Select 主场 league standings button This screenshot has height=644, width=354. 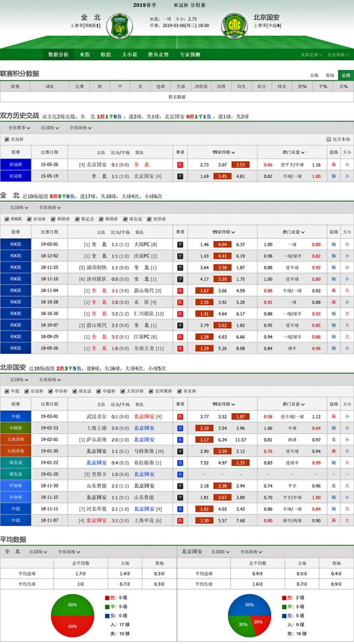pyautogui.click(x=314, y=75)
